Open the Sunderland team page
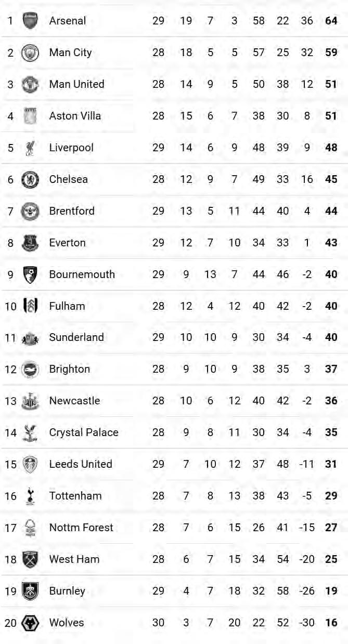The height and width of the screenshot is (644, 348). (76, 337)
